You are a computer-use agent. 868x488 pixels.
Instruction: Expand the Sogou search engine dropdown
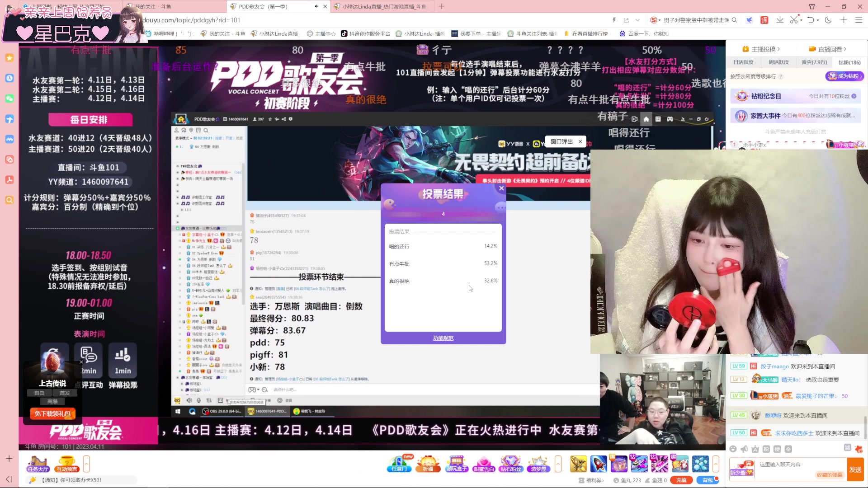click(x=660, y=20)
